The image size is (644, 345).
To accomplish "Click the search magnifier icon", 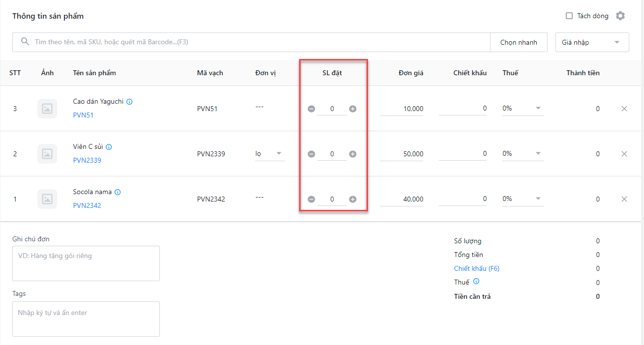I will pyautogui.click(x=25, y=42).
